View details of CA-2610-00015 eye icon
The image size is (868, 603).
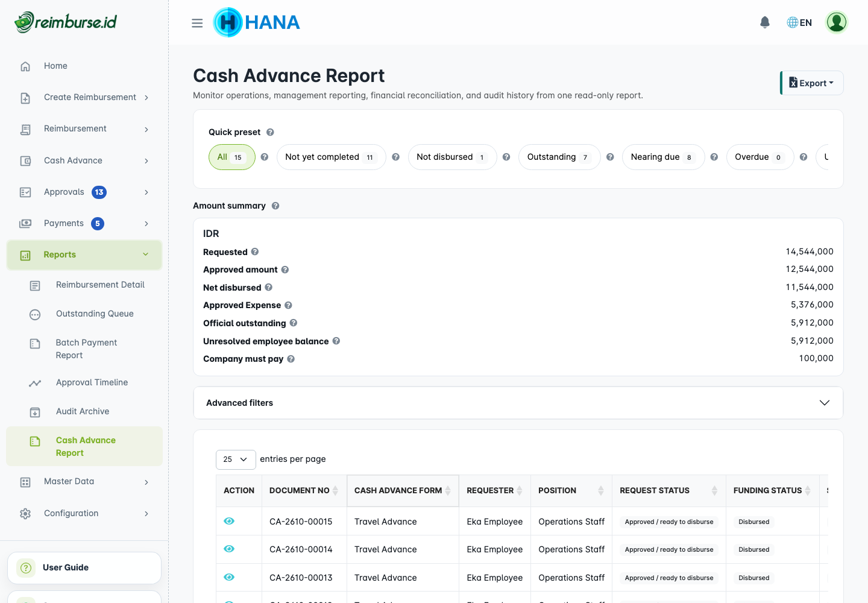click(229, 521)
